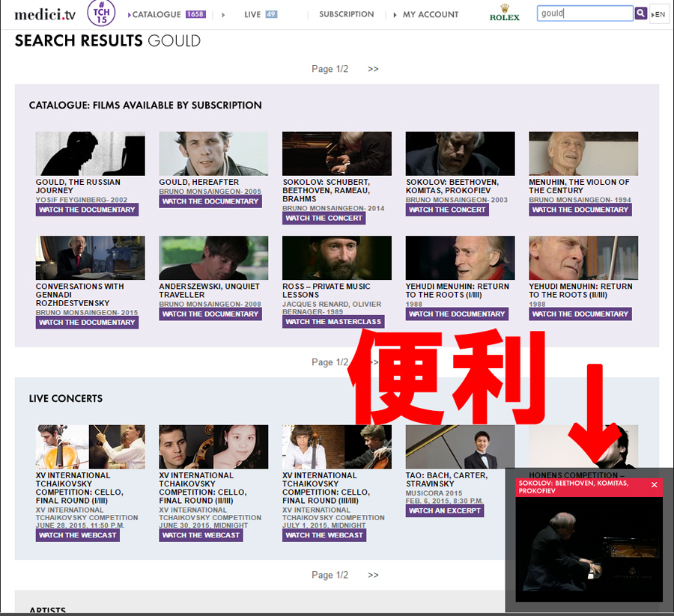Watch the masterclass Ross Private Music Lessons
674x616 pixels.
[333, 321]
